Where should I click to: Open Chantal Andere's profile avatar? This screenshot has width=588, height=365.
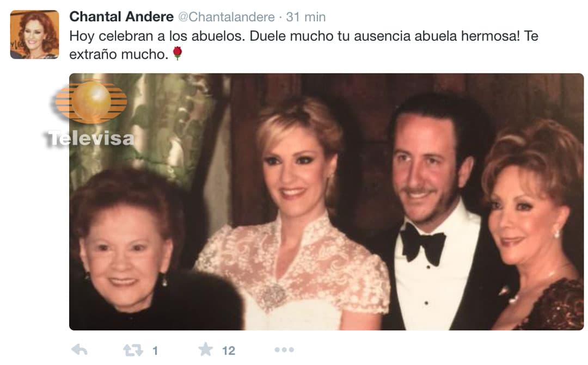coord(34,34)
